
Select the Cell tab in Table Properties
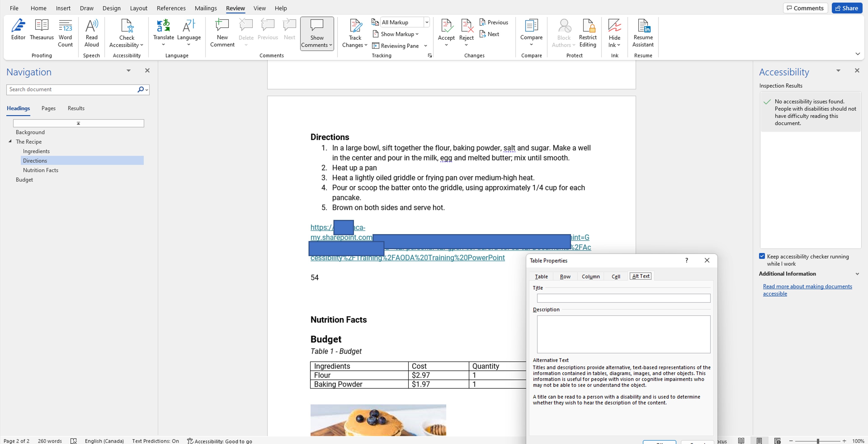coord(616,276)
